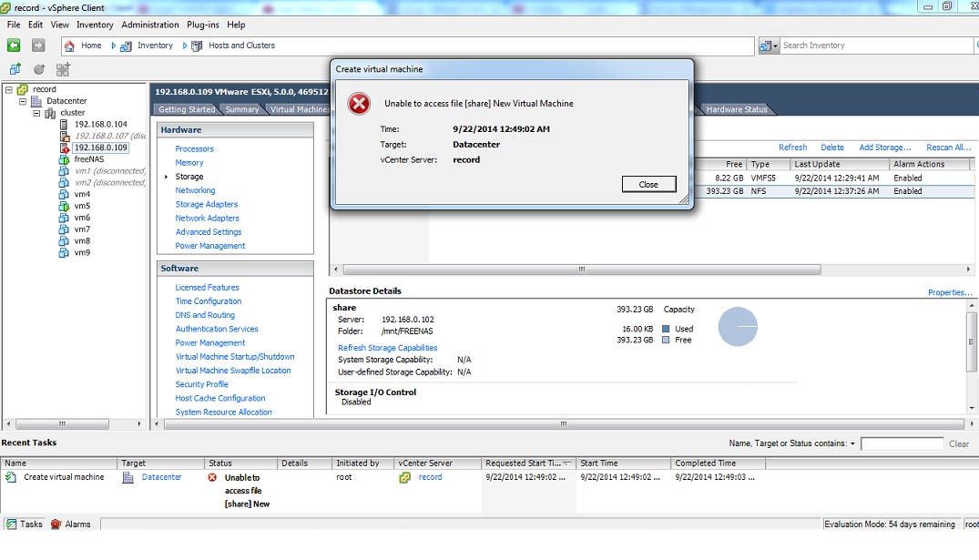Screen dimensions: 979x560
Task: Click the Datacenter building icon in the tree
Action: click(36, 101)
